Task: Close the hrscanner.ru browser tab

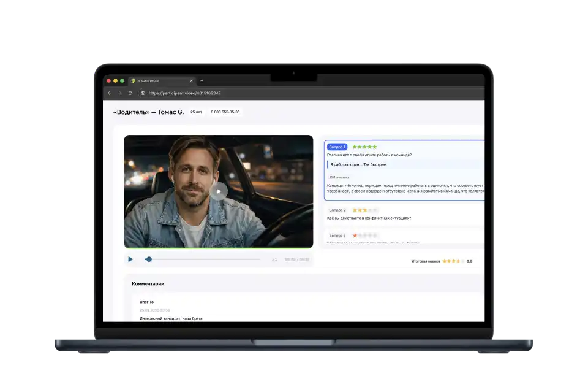Action: (x=191, y=80)
